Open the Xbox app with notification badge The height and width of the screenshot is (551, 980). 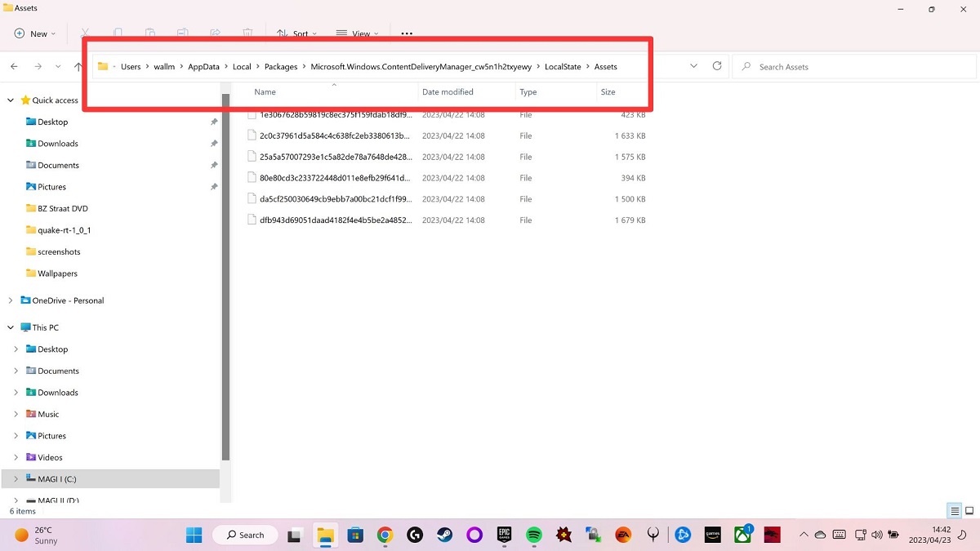(x=742, y=535)
